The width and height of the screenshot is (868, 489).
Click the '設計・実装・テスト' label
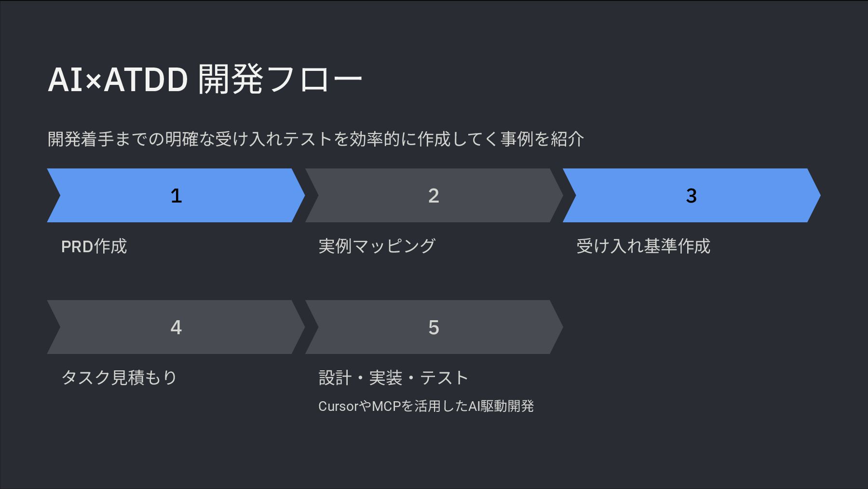pos(393,378)
